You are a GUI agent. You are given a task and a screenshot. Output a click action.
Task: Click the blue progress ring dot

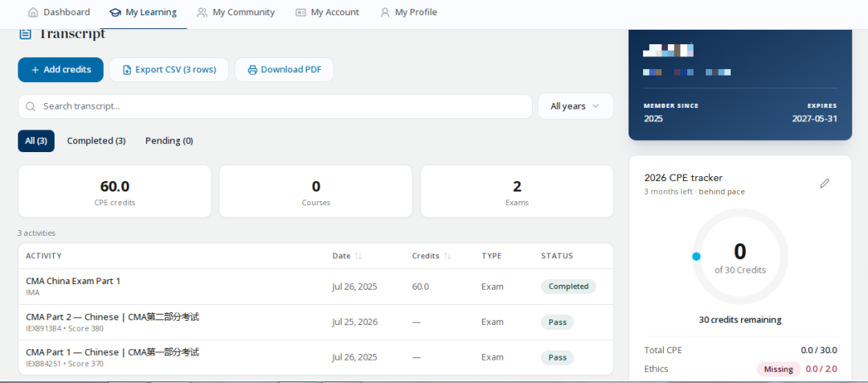tap(696, 257)
